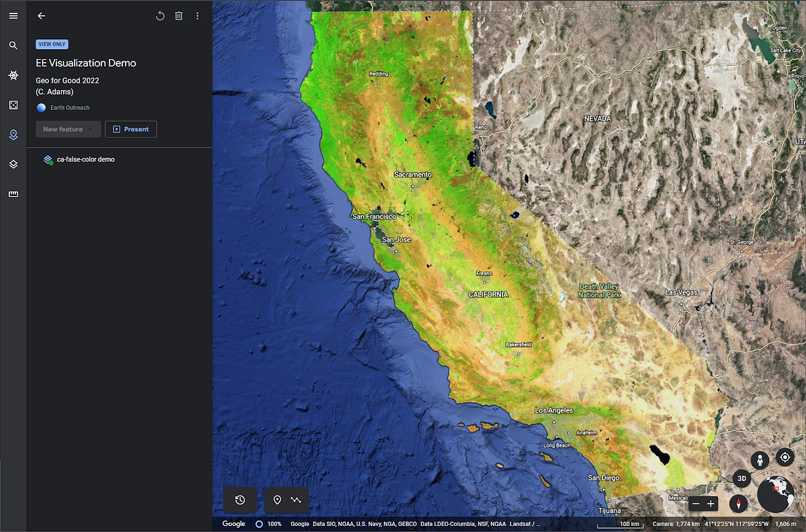The height and width of the screenshot is (532, 806).
Task: Open the three-dot overflow menu
Action: click(x=197, y=15)
